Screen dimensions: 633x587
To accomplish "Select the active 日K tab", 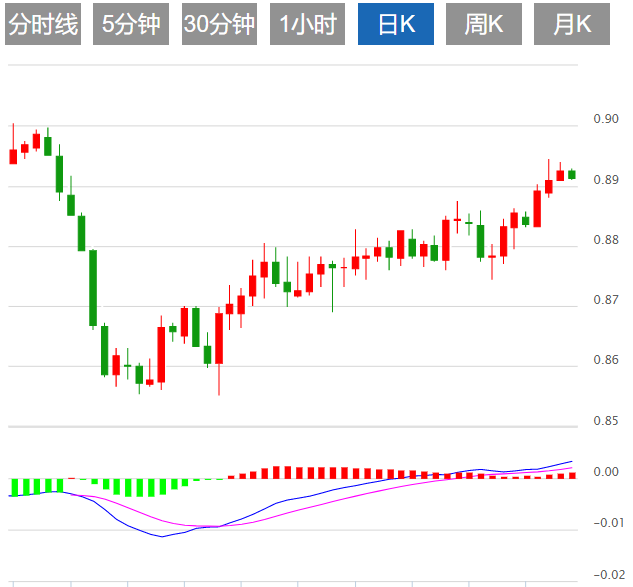I will [396, 24].
